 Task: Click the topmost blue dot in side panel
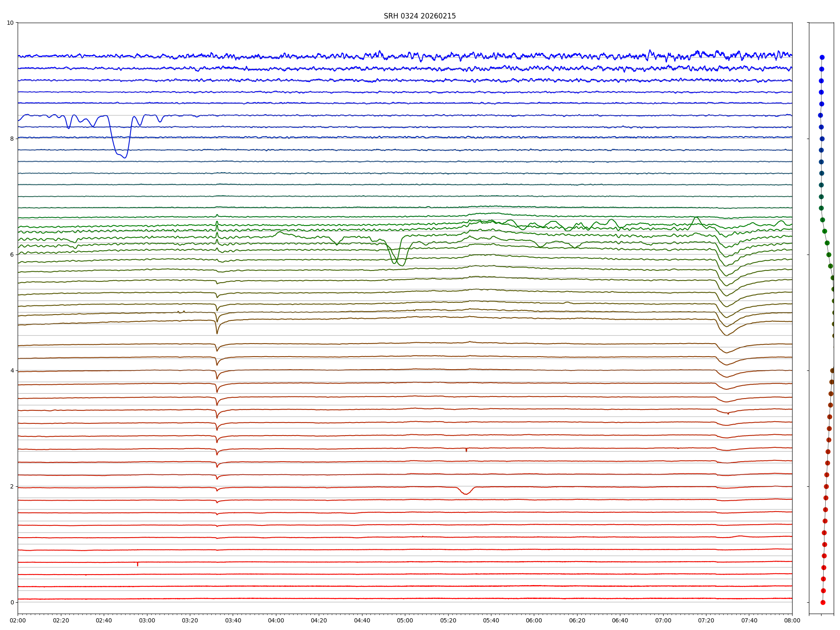click(822, 57)
